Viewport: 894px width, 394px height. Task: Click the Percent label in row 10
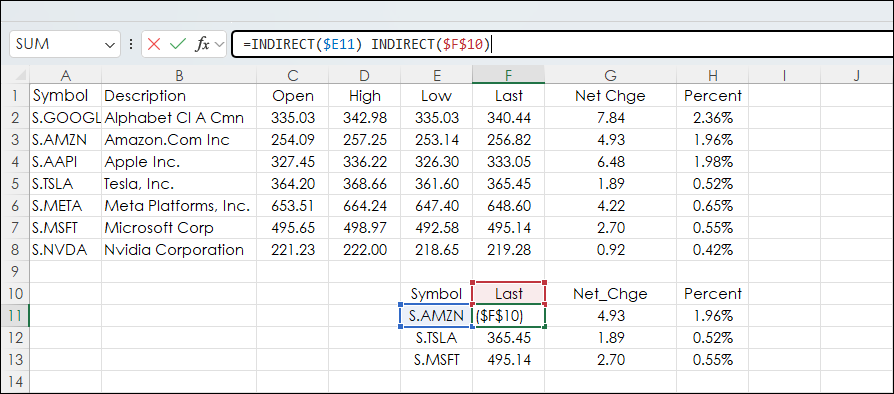(x=712, y=294)
